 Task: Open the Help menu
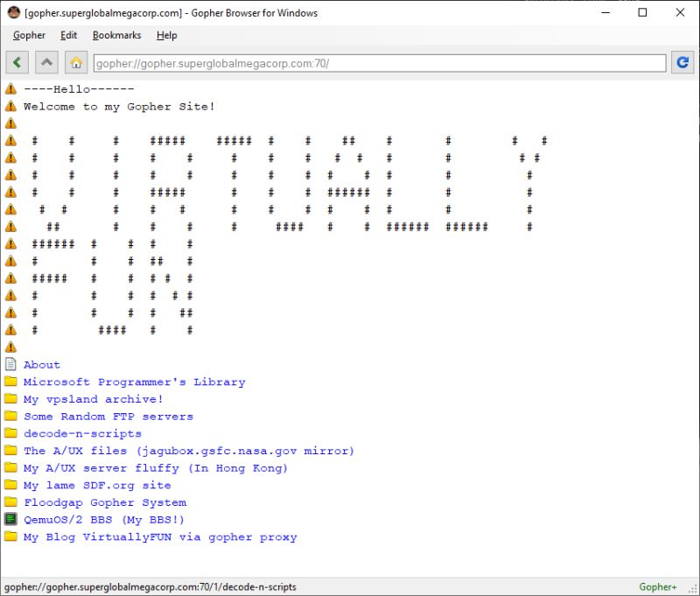[167, 35]
